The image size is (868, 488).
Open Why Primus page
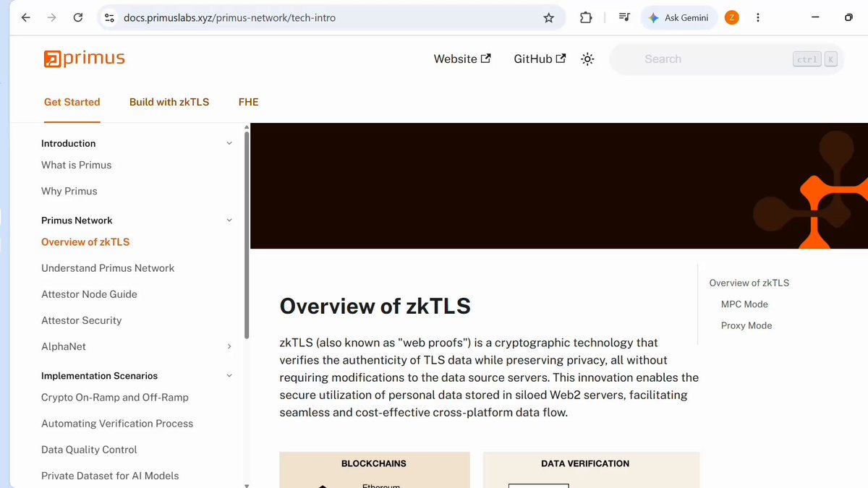(69, 191)
